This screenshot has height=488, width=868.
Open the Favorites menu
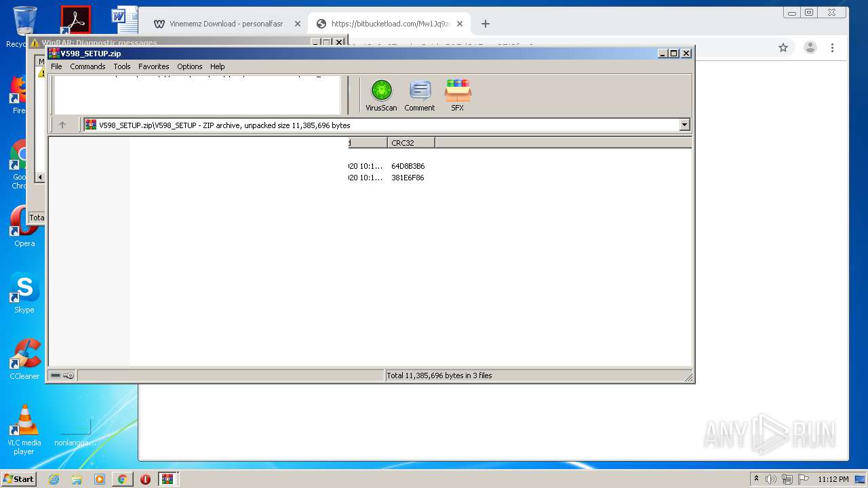click(154, 66)
